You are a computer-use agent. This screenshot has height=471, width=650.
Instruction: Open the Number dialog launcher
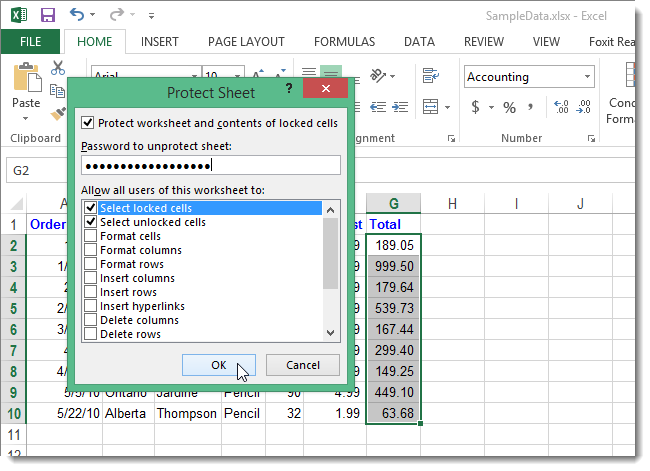[592, 138]
